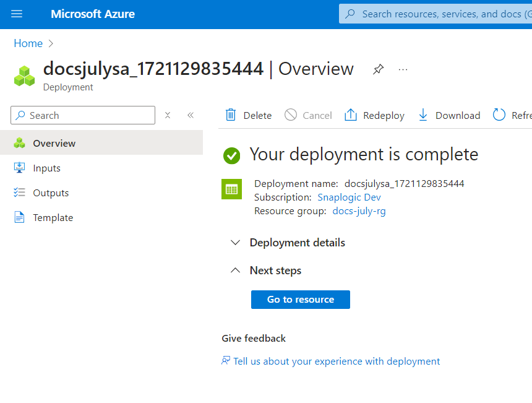The width and height of the screenshot is (532, 403).
Task: Open the Snaplogic Dev subscription link
Action: click(349, 197)
